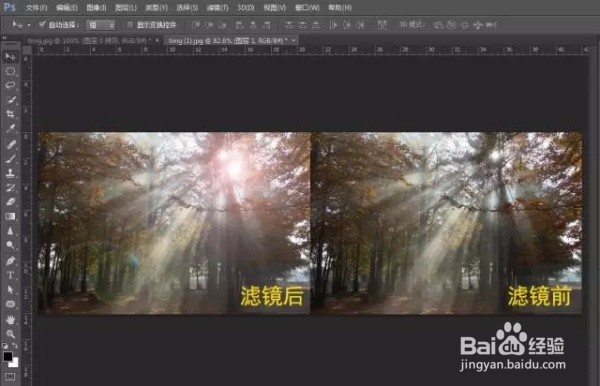Select the Quick Selection brush tool
The image size is (600, 386).
10,99
